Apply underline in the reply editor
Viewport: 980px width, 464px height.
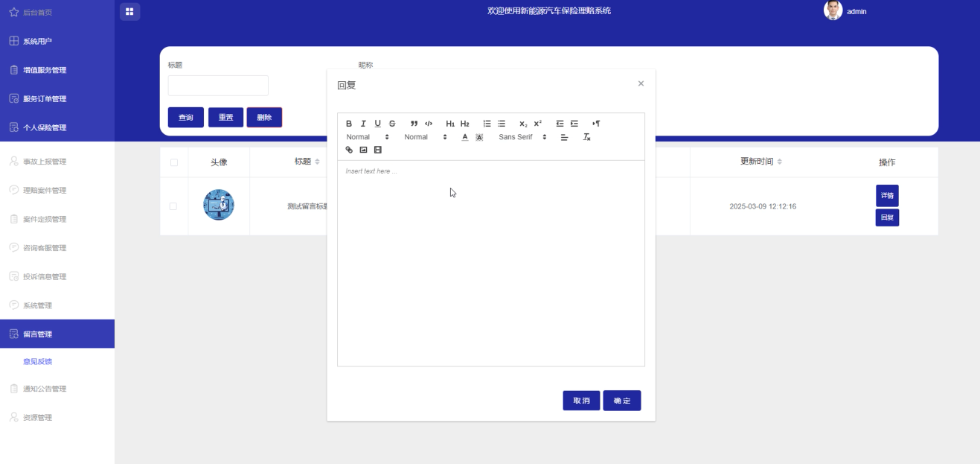377,124
